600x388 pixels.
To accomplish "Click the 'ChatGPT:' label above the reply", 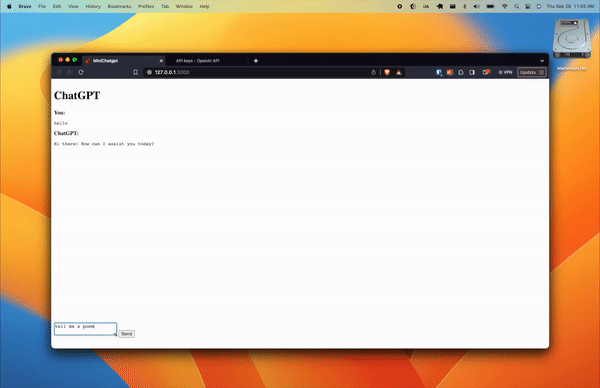I will coord(66,133).
